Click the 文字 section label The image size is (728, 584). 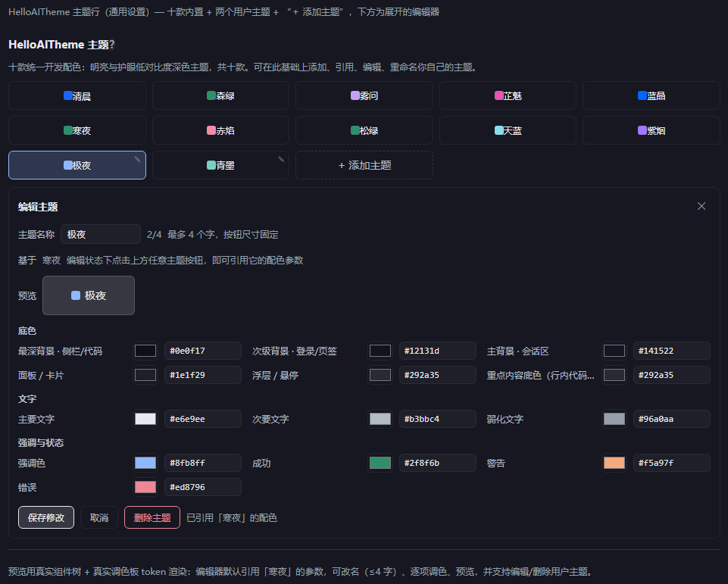point(27,398)
